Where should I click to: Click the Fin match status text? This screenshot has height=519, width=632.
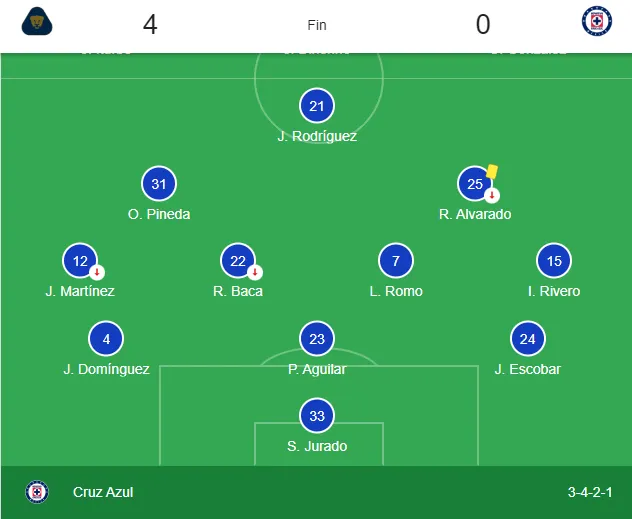coord(316,25)
